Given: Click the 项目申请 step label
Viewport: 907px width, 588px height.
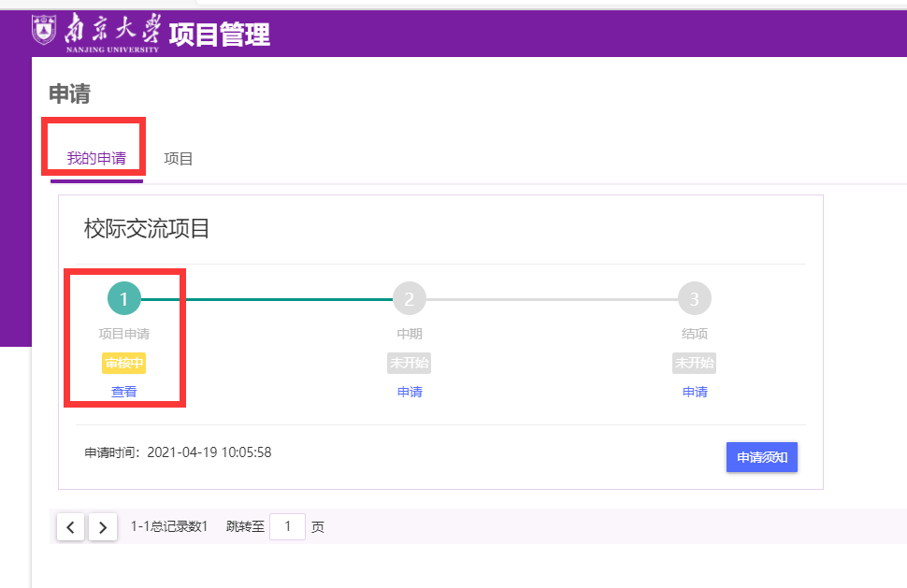Looking at the screenshot, I should point(124,334).
